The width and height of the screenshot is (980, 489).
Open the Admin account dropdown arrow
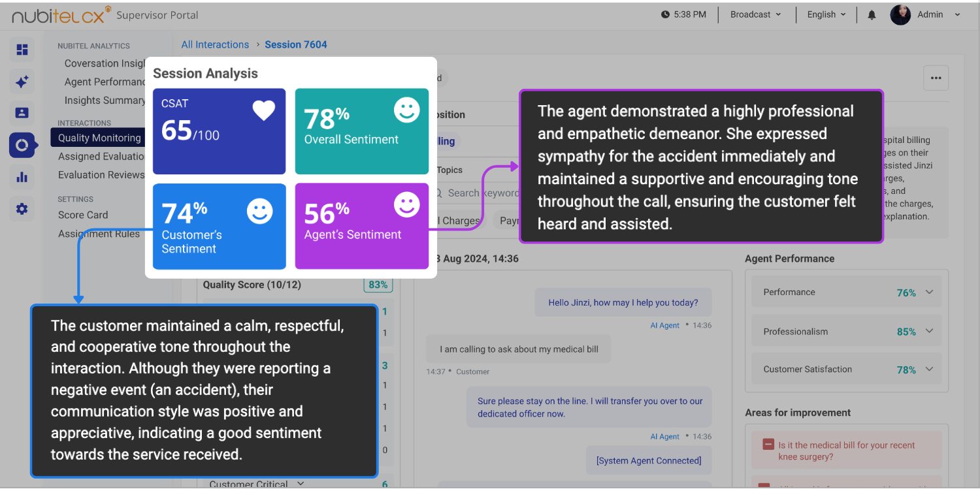958,14
